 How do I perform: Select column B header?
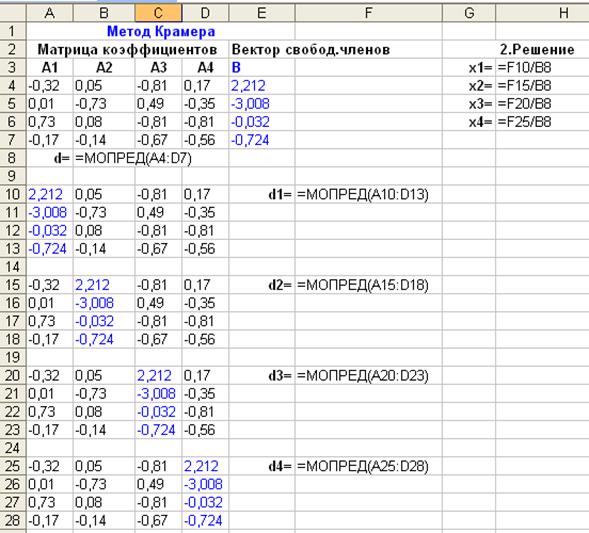(104, 13)
